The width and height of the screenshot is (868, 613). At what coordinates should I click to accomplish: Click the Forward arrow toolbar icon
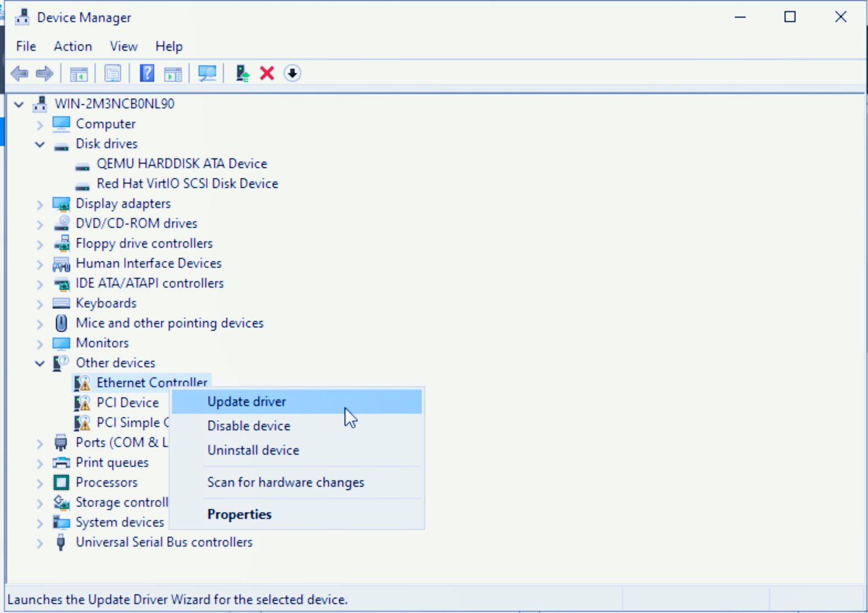pos(44,73)
